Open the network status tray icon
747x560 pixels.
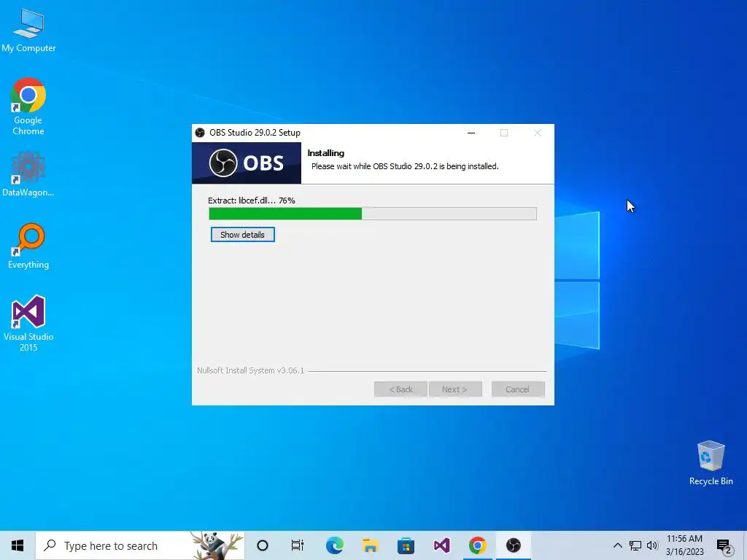635,545
